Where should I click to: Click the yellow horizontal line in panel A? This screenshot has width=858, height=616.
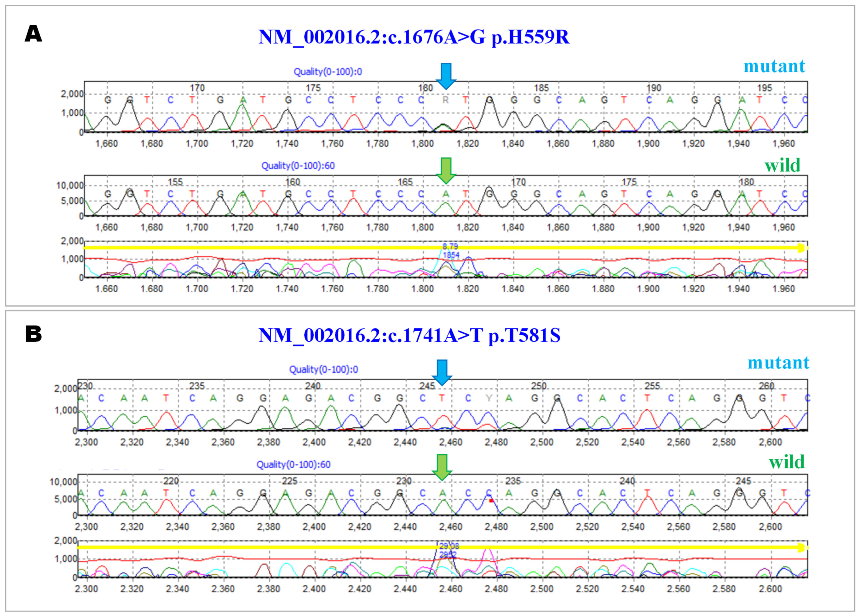[x=265, y=247]
